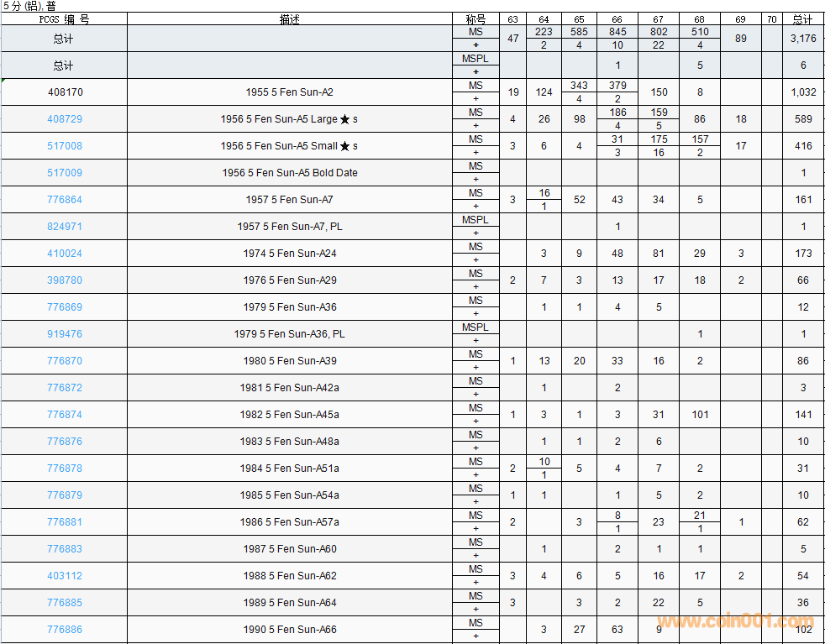Click the 描述 column header

[290, 19]
